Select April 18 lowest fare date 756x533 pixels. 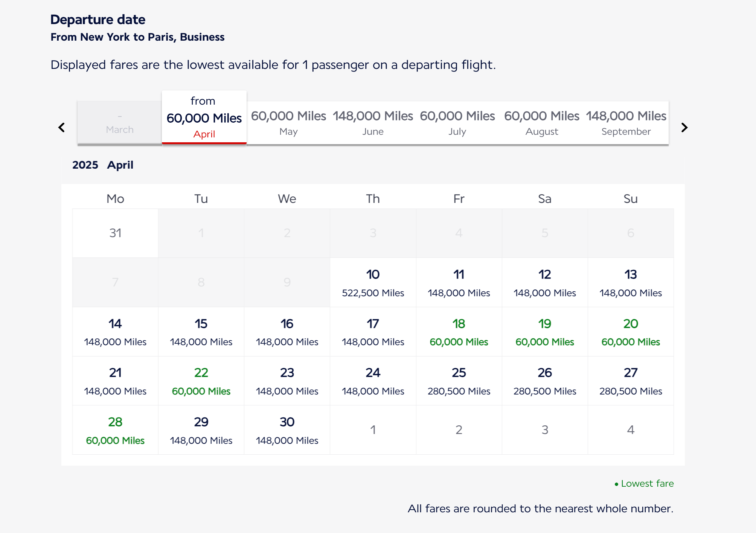click(459, 332)
